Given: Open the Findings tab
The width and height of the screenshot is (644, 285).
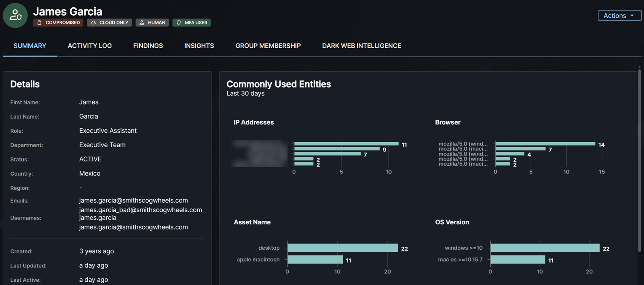Looking at the screenshot, I should [148, 46].
